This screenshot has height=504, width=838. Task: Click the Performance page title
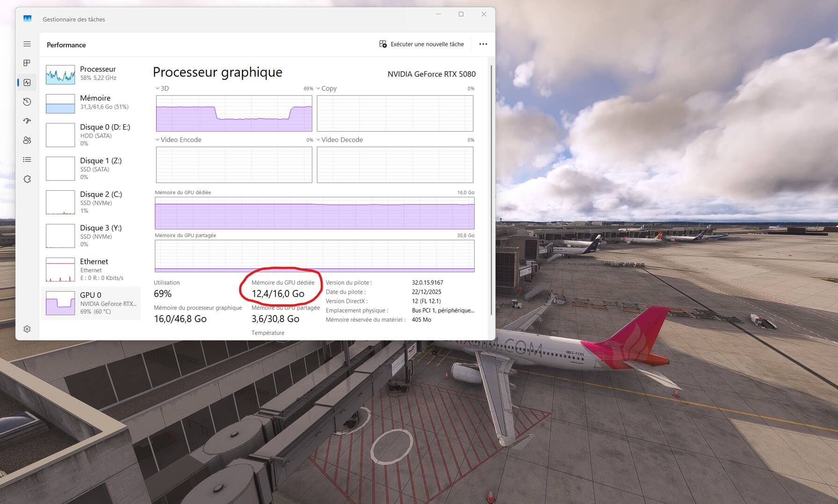pyautogui.click(x=66, y=45)
